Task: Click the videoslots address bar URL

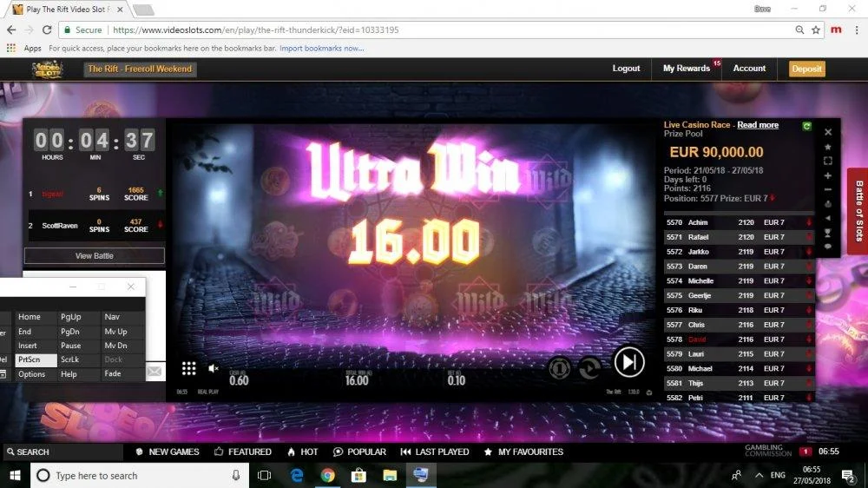Action: 256,30
